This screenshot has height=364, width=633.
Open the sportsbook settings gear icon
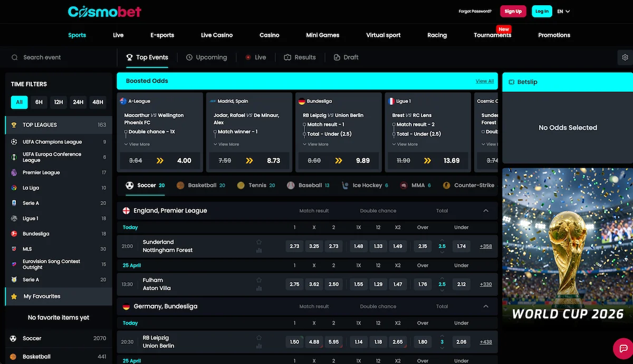pyautogui.click(x=625, y=57)
